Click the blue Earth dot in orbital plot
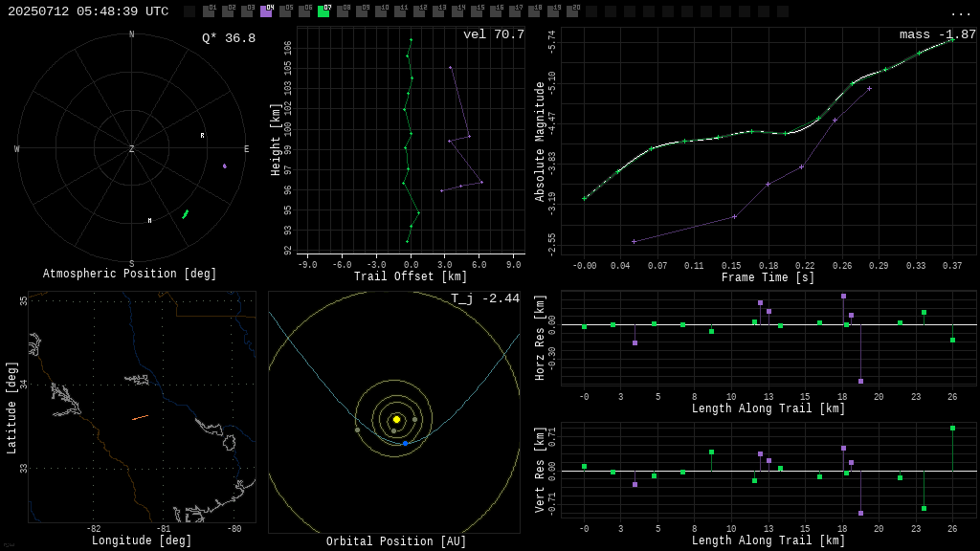 pyautogui.click(x=405, y=443)
